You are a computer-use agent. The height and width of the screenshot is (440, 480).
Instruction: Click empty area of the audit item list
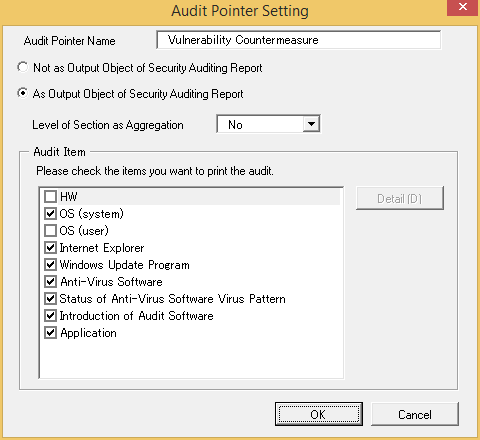(x=191, y=359)
